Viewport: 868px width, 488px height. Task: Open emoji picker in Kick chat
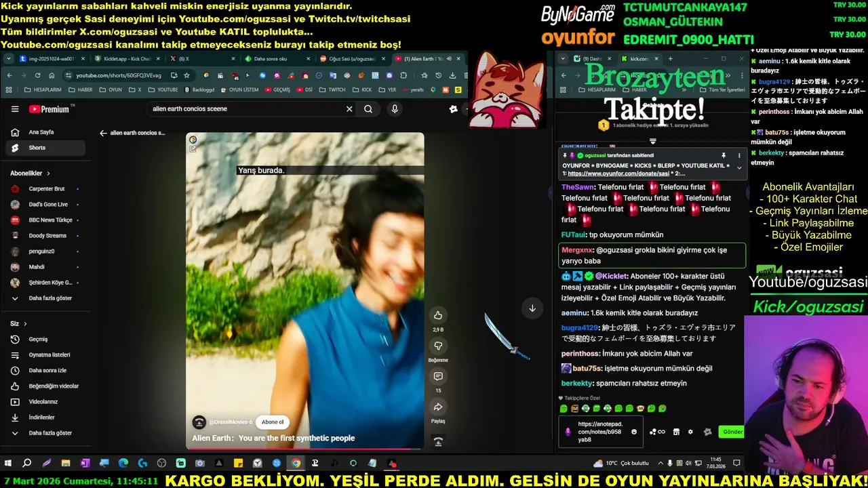tap(634, 432)
